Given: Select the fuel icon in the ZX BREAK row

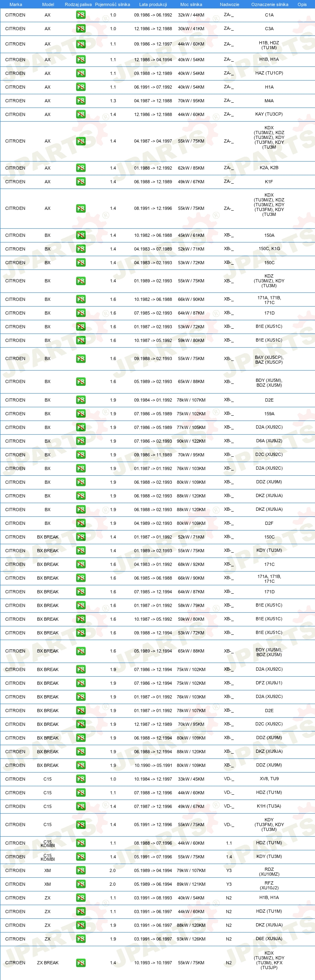Looking at the screenshot, I should click(x=81, y=963).
